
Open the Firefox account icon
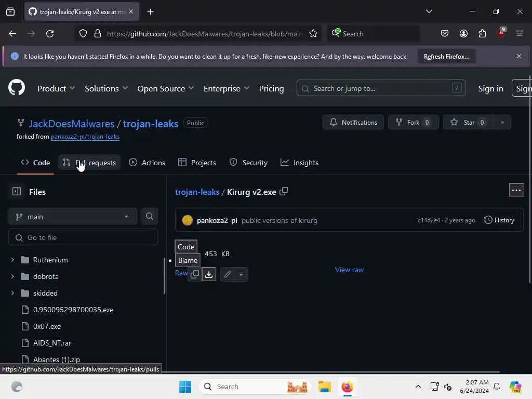click(463, 34)
